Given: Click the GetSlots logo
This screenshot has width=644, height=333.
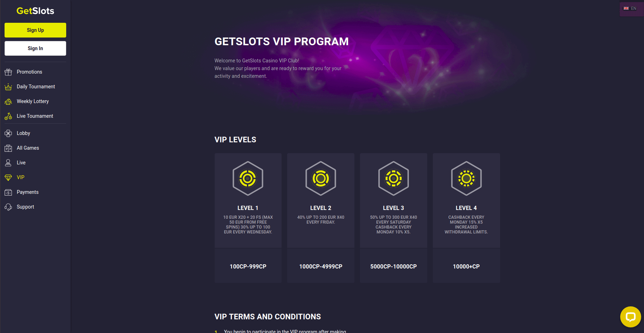Looking at the screenshot, I should pos(35,11).
